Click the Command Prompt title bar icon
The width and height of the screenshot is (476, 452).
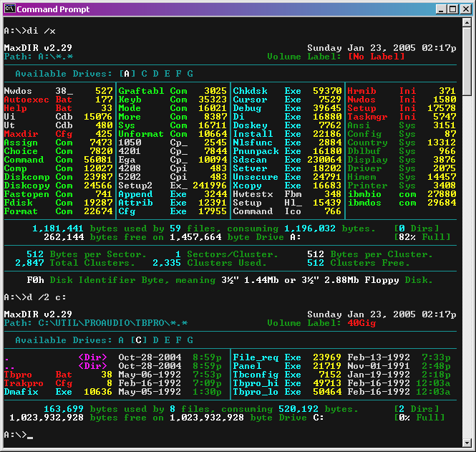[x=10, y=9]
